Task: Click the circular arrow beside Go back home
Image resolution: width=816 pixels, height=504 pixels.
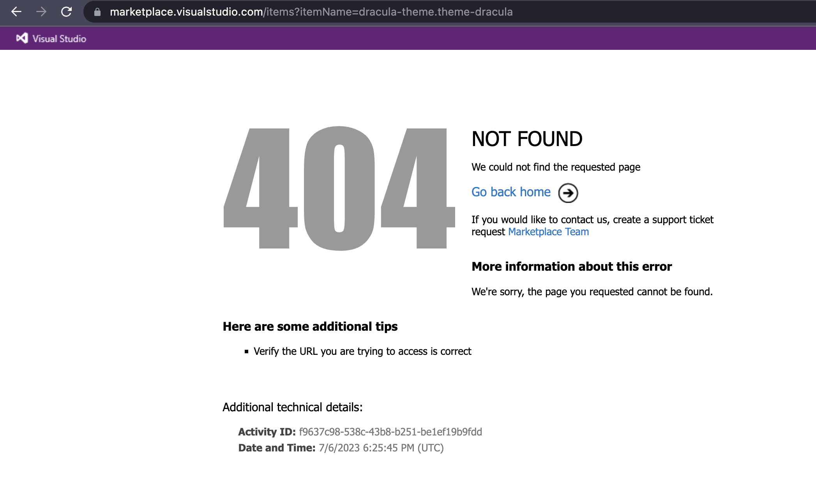Action: tap(568, 192)
